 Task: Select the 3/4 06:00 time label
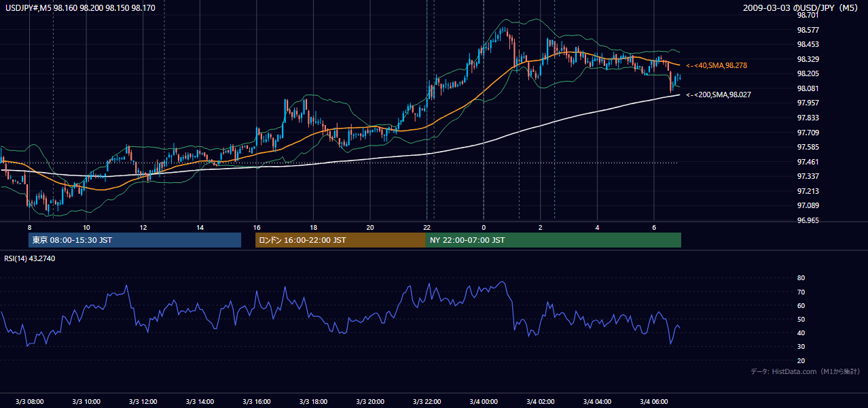[654, 401]
